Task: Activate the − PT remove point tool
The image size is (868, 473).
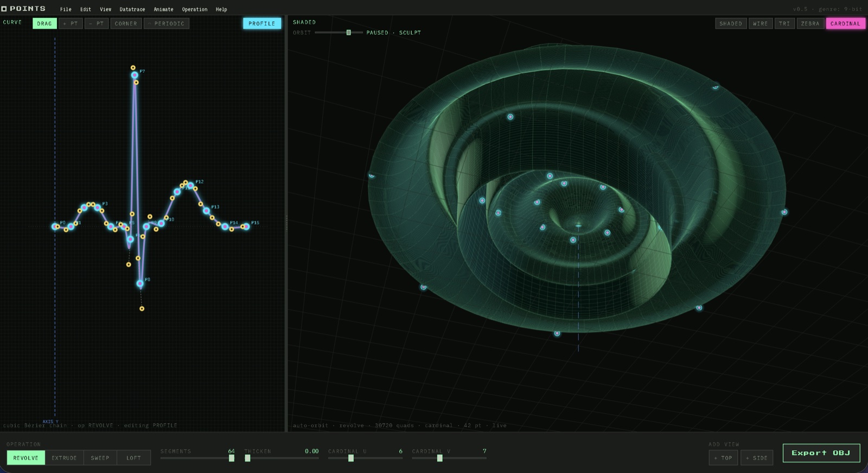Action: (97, 23)
